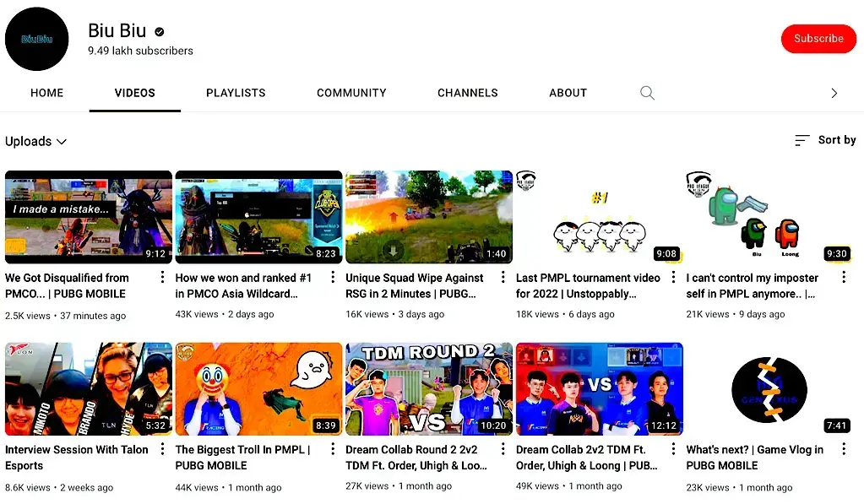
Task: Click '18K views • 6 days ago' text
Action: [565, 314]
